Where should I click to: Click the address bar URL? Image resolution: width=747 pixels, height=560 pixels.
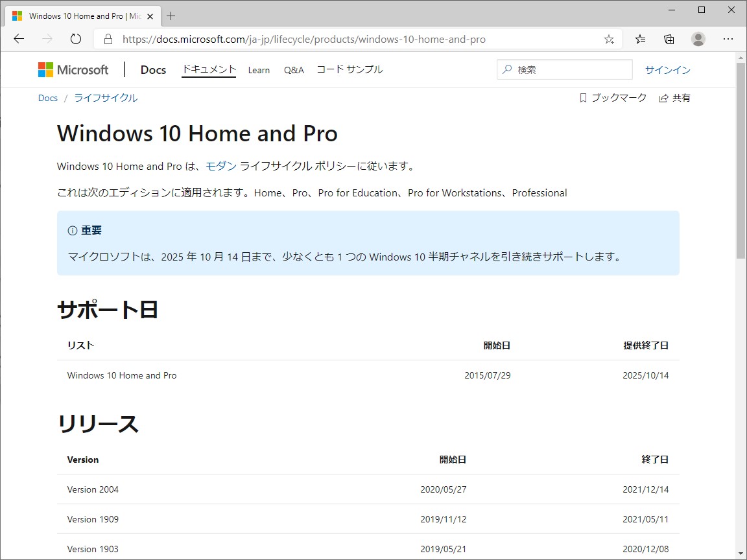304,39
